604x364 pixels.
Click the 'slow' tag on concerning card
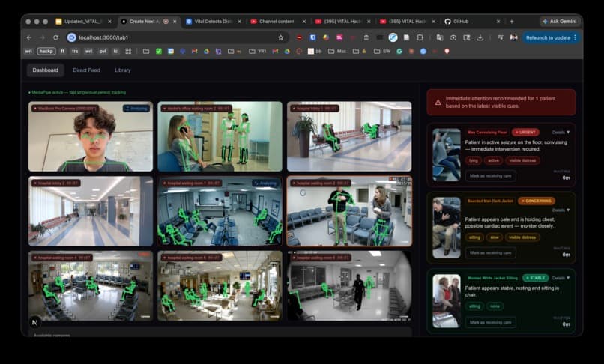495,237
